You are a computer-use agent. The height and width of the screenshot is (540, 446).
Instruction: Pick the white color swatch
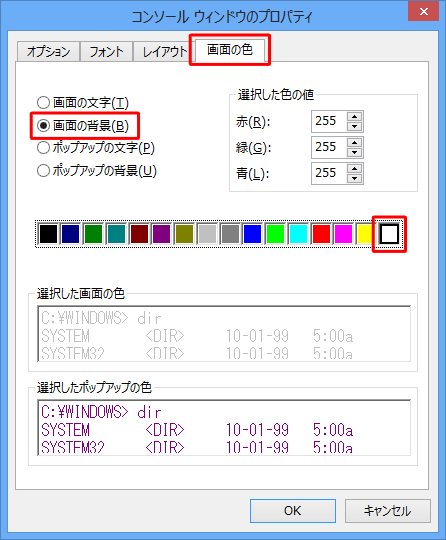point(390,234)
